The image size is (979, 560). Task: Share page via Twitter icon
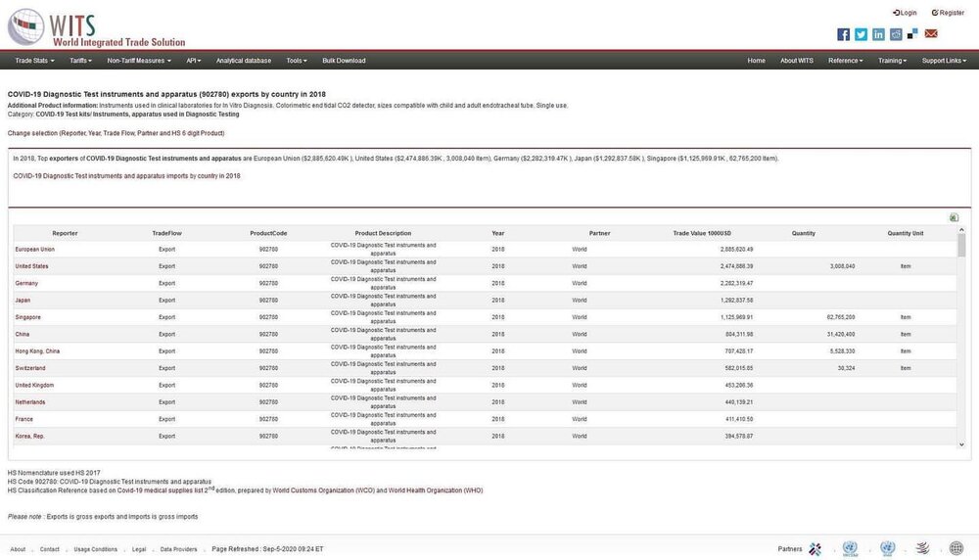[x=861, y=34]
